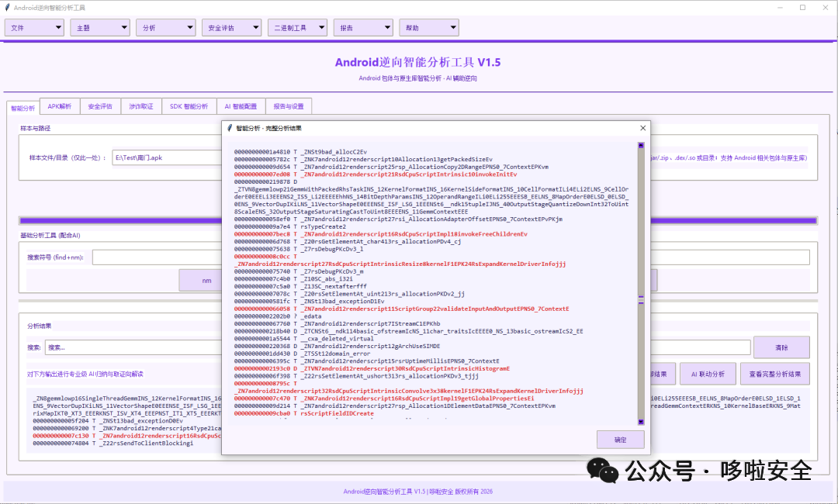Select the red invokeInitEv symbol line

(x=376, y=174)
